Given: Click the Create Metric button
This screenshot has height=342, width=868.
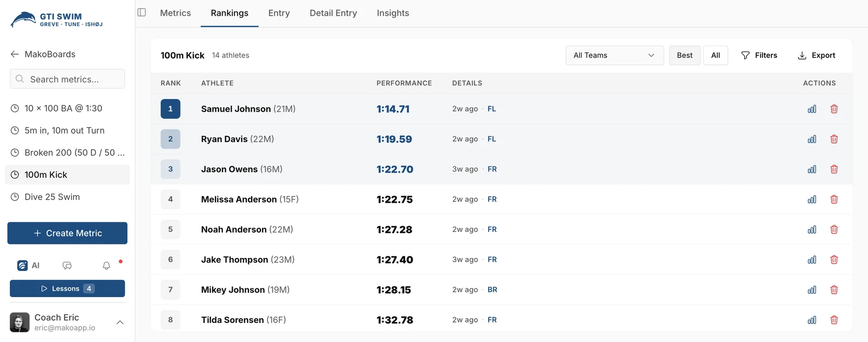Looking at the screenshot, I should coord(67,233).
